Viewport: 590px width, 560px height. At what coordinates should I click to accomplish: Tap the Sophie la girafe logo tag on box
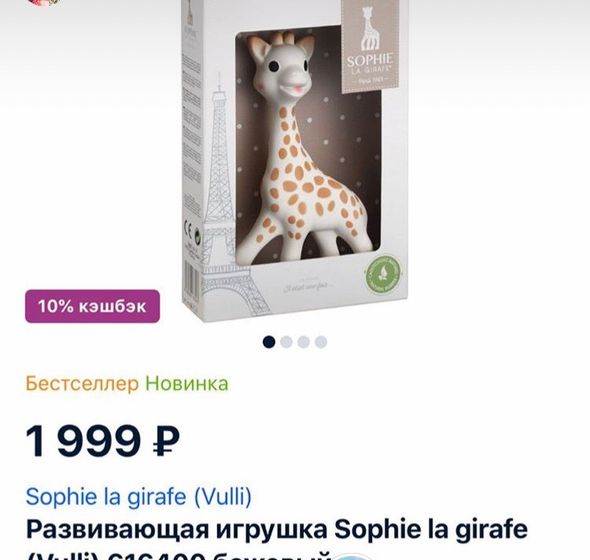coord(370,45)
